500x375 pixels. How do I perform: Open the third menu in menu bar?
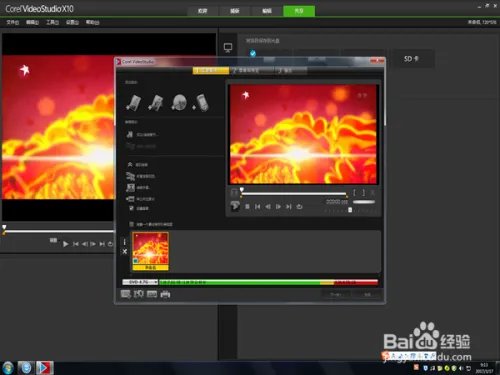[x=52, y=22]
